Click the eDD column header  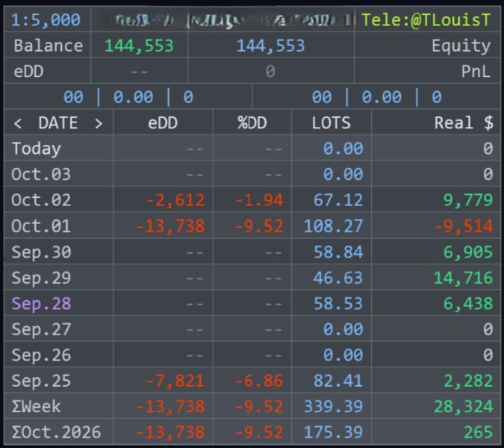coord(163,122)
